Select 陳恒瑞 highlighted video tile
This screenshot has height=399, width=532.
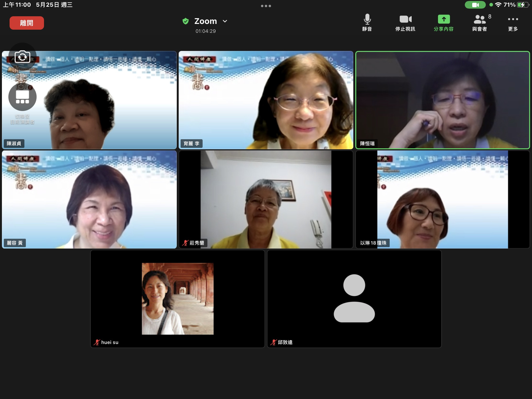click(x=443, y=100)
